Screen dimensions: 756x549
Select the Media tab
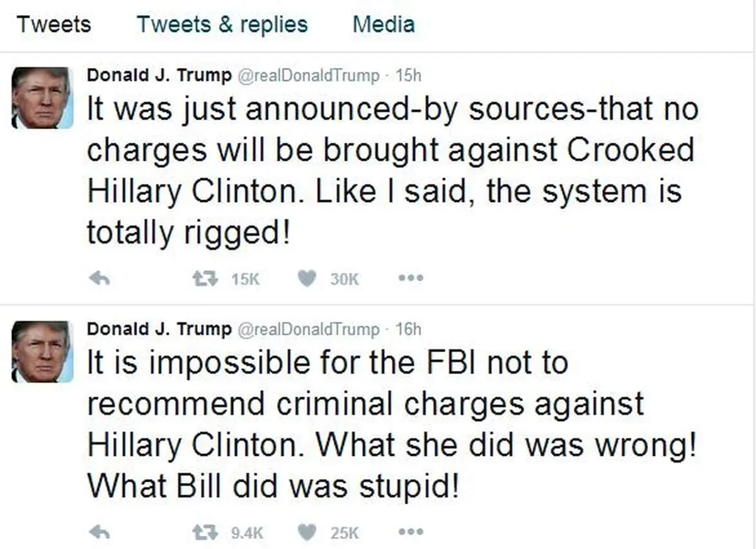tap(384, 25)
